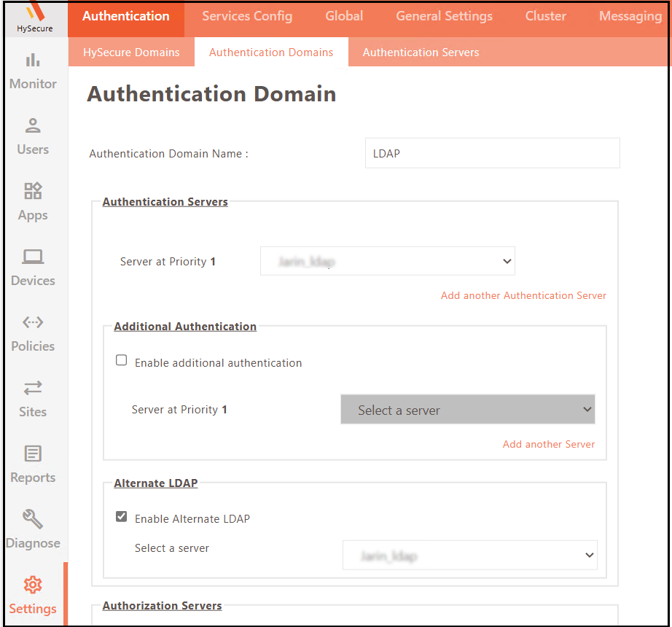The image size is (672, 627).
Task: Switch to the Services Config tab
Action: [247, 16]
